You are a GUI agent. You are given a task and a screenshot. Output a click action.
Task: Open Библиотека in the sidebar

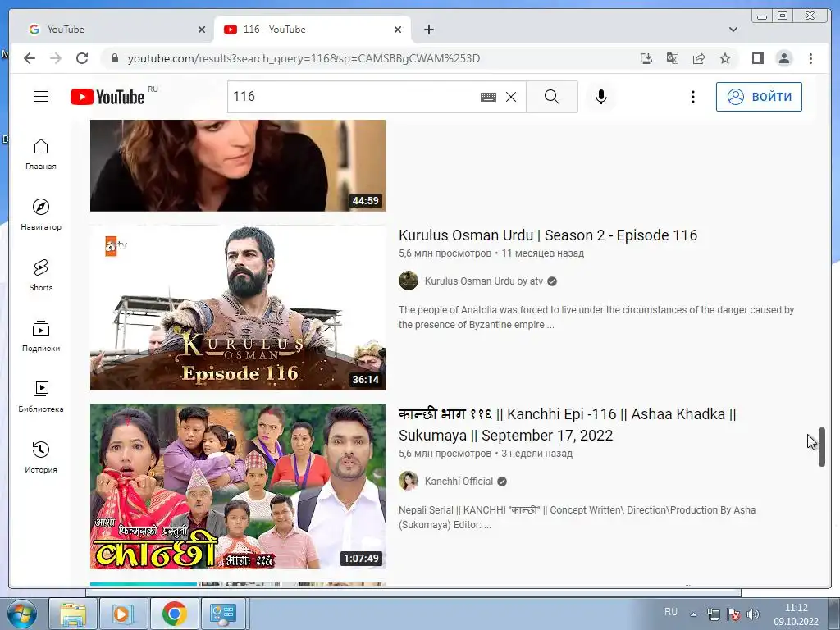41,396
